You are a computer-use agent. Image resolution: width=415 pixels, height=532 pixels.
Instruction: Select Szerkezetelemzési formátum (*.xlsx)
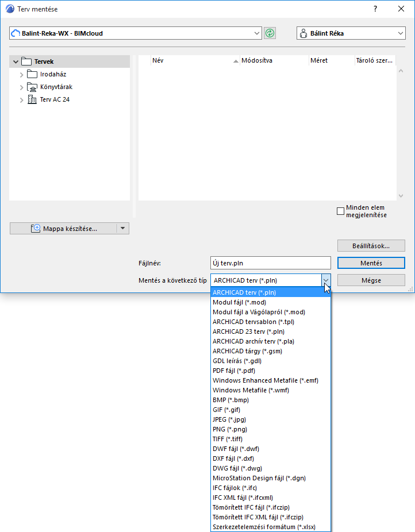click(271, 527)
